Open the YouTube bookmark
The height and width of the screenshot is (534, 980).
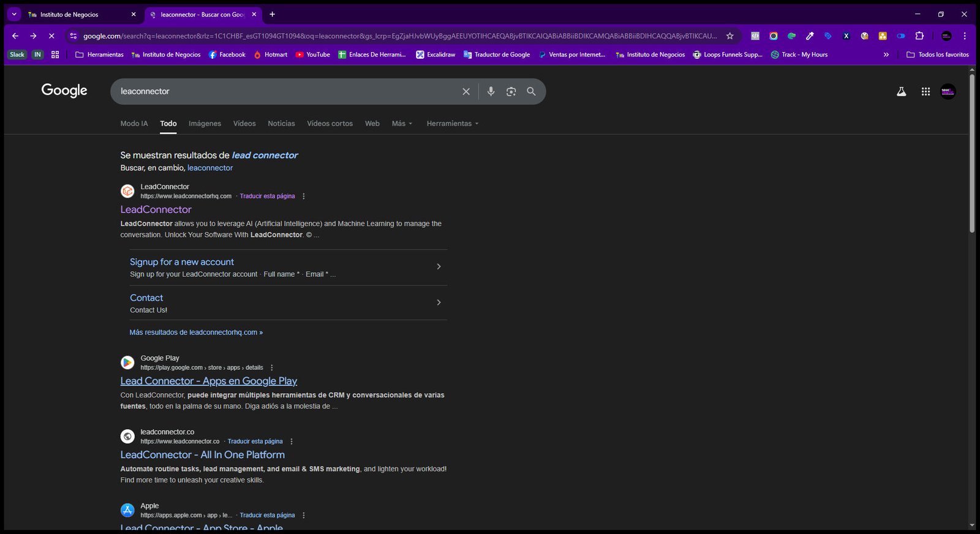coord(312,55)
